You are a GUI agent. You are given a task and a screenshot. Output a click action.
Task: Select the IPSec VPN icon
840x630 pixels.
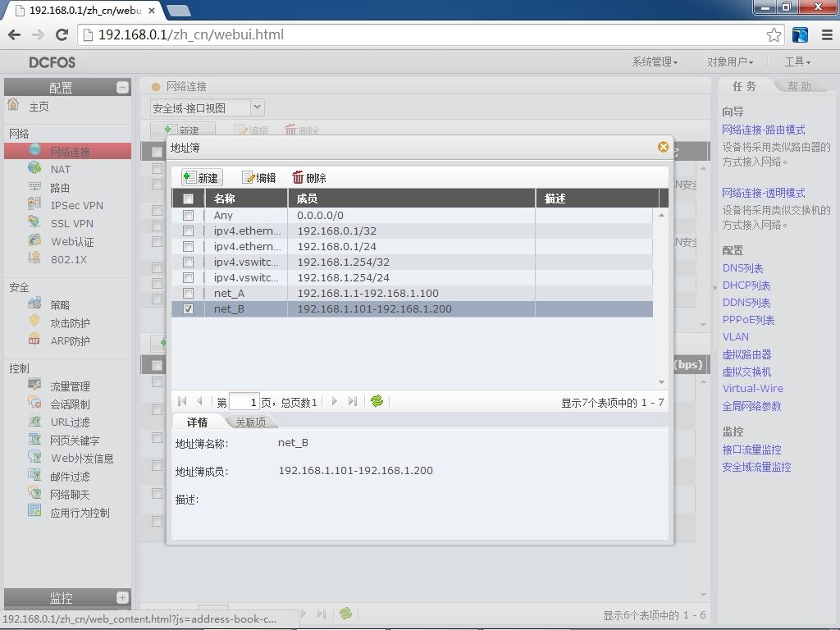(34, 204)
